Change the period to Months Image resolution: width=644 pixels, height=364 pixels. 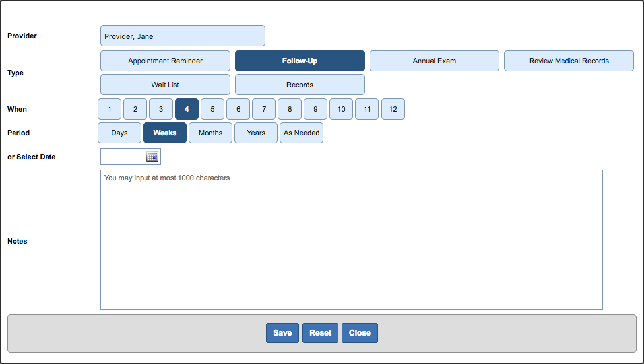click(x=210, y=133)
